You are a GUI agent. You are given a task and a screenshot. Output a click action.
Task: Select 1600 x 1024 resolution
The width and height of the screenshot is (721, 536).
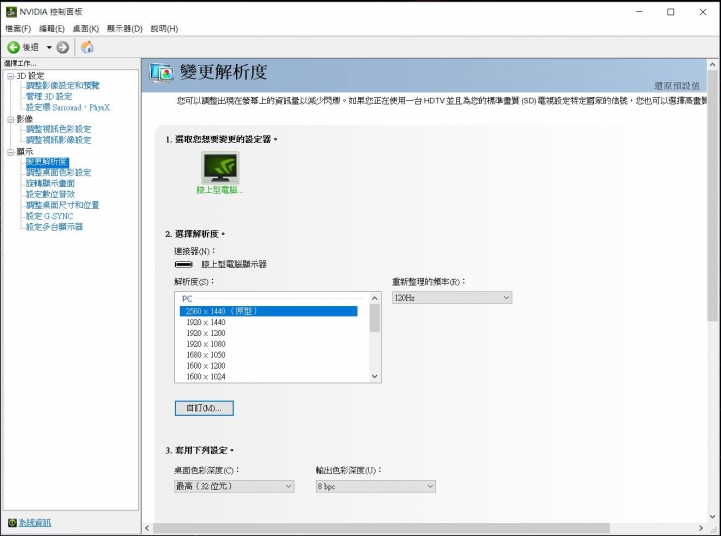269,377
